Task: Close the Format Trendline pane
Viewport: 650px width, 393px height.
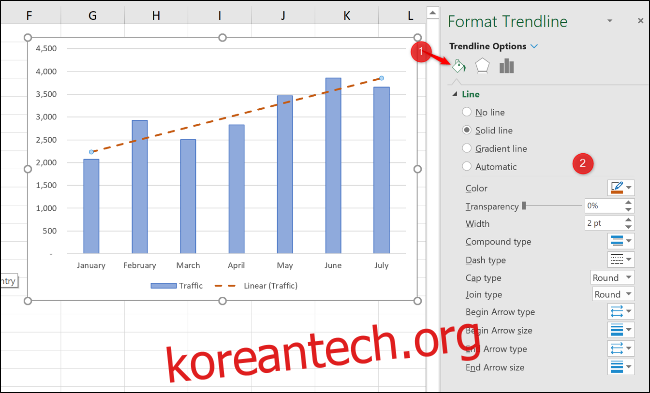Action: pyautogui.click(x=640, y=21)
